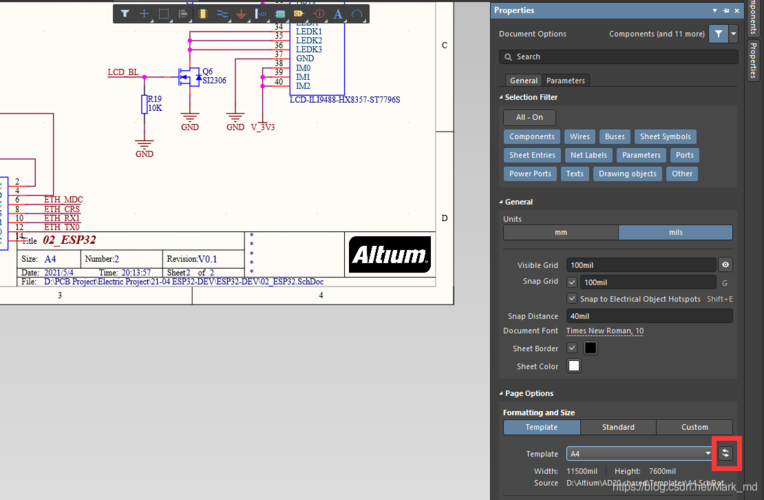Image resolution: width=764 pixels, height=500 pixels.
Task: Toggle visible grid eye icon
Action: (725, 265)
